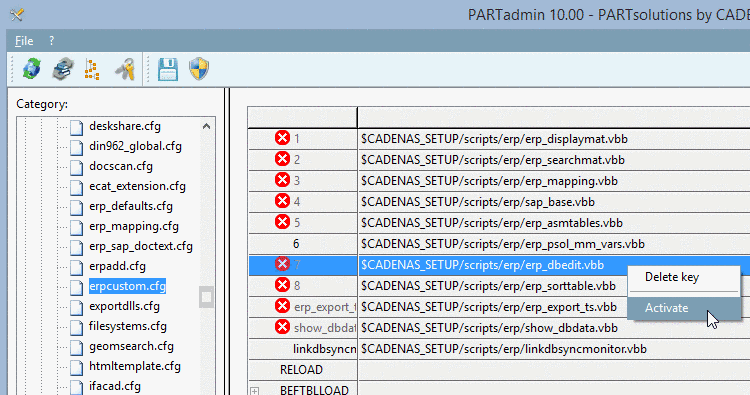Open the question mark help menu
The height and width of the screenshot is (395, 750).
52,41
